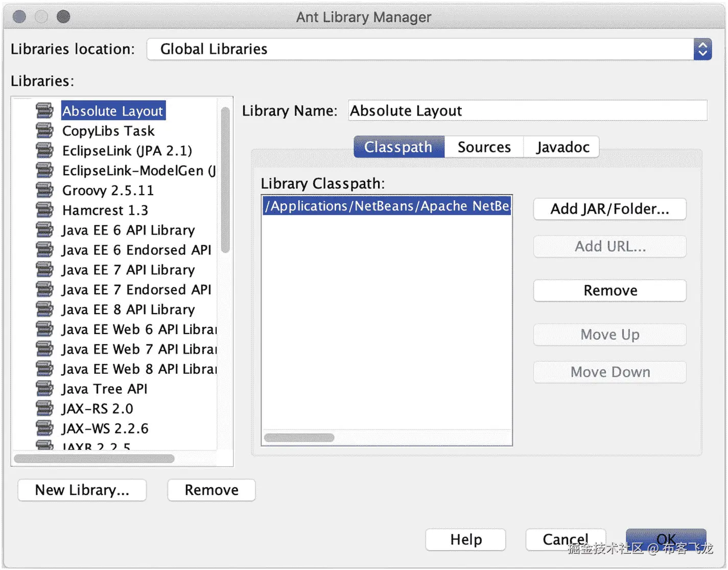Image resolution: width=728 pixels, height=570 pixels.
Task: Click the icon beside Java EE 8 API Library
Action: click(44, 310)
